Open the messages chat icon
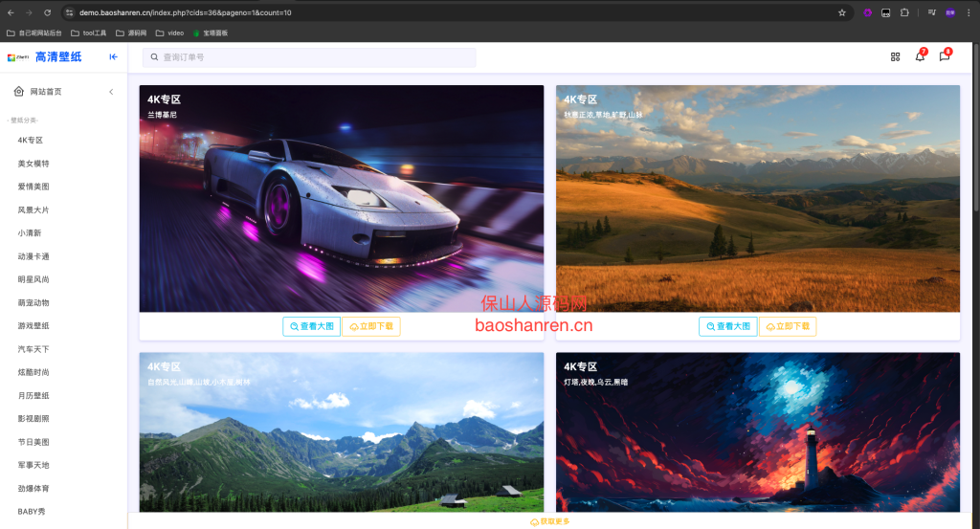This screenshot has height=529, width=980. pyautogui.click(x=945, y=56)
